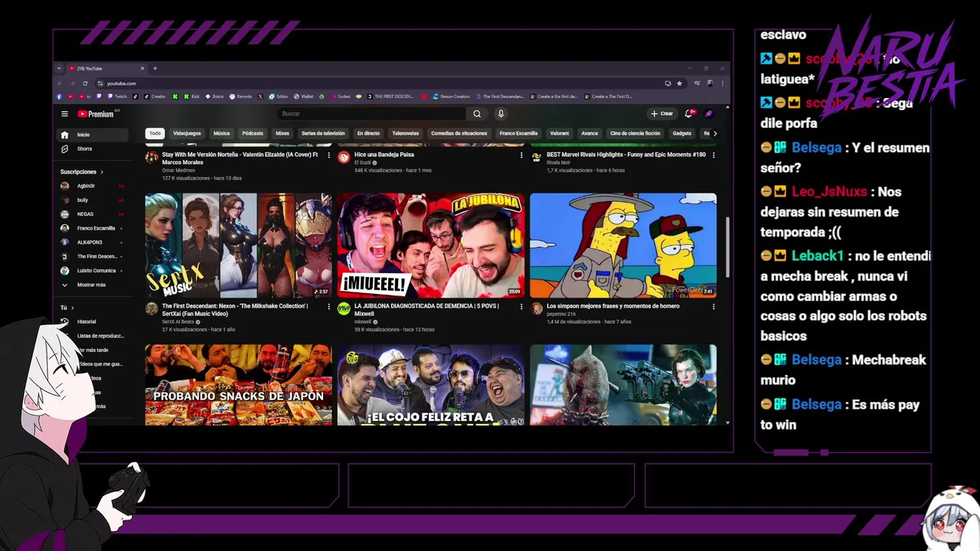Click the mixwell channel avatar
The height and width of the screenshot is (551, 980).
coord(344,308)
